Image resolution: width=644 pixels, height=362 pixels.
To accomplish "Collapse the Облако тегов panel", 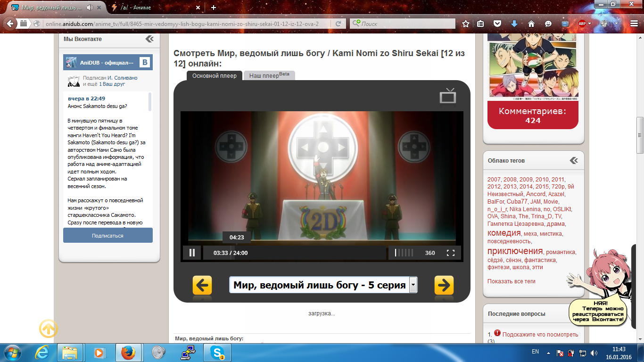I will click(x=574, y=161).
